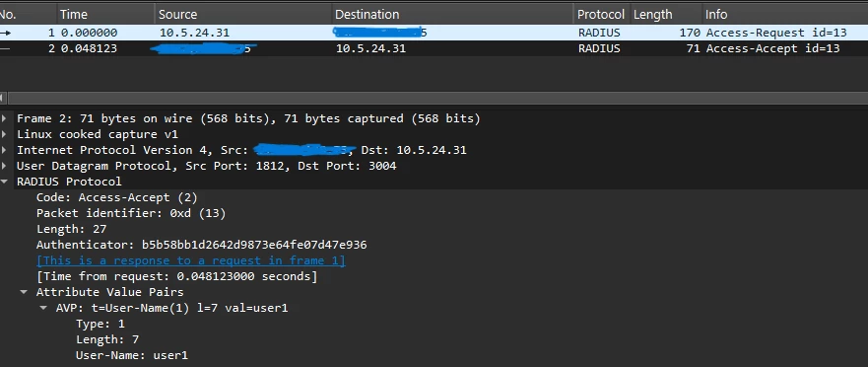Select the Authenticator hash field
This screenshot has height=367, width=868.
tap(202, 245)
